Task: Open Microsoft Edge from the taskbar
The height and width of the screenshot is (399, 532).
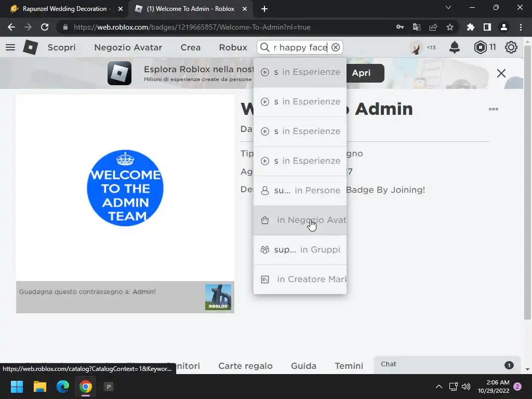Action: pyautogui.click(x=63, y=387)
